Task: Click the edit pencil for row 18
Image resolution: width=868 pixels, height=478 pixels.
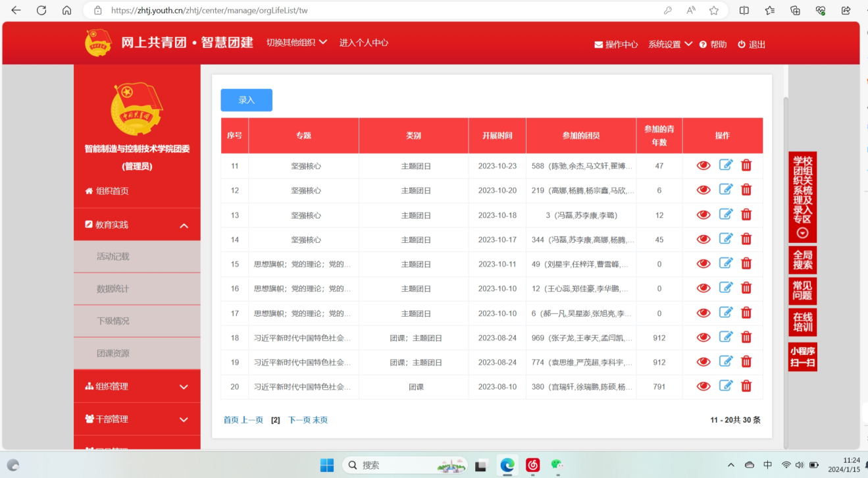Action: click(x=725, y=338)
